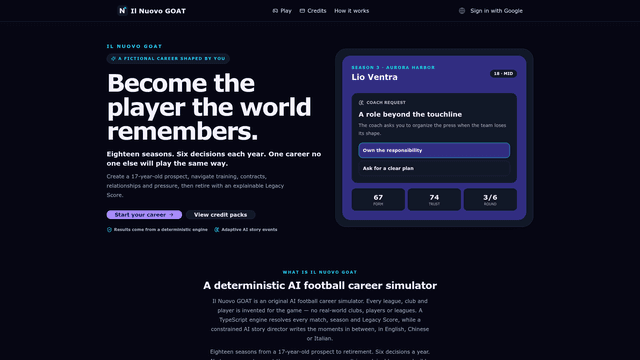Click the Lio Ventra player name
The width and height of the screenshot is (640, 360).
point(374,77)
